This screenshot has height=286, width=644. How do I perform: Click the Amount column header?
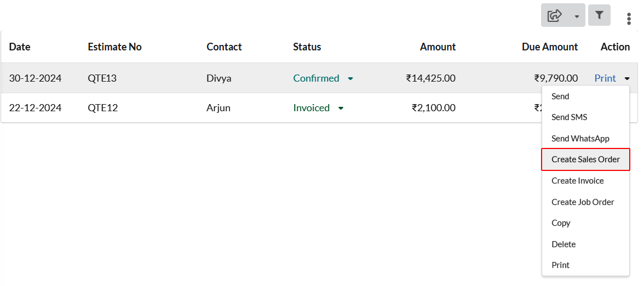(x=438, y=47)
